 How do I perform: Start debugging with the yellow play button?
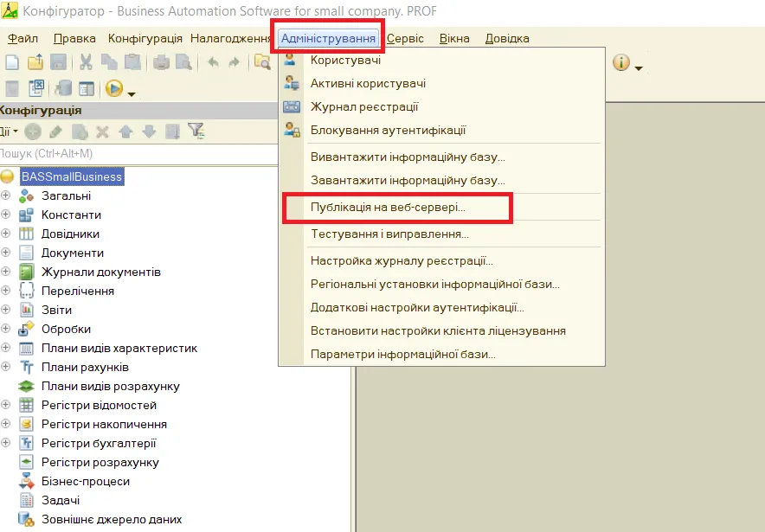coord(113,88)
